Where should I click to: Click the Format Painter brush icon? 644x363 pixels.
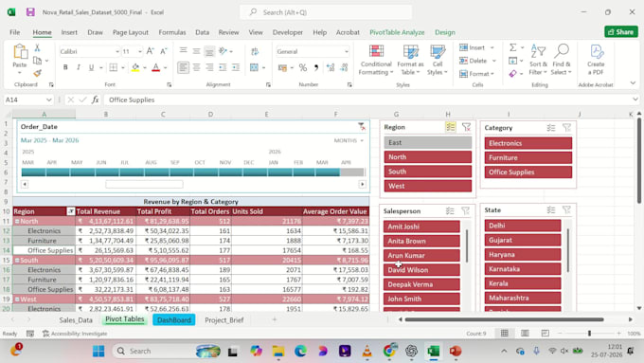coord(37,73)
